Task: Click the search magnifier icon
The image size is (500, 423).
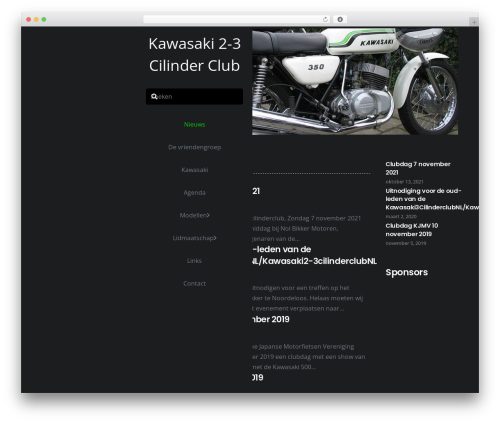Action: pyautogui.click(x=154, y=97)
